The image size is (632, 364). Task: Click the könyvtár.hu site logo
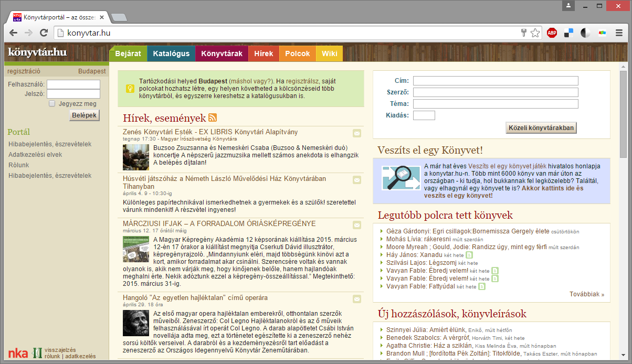(37, 52)
